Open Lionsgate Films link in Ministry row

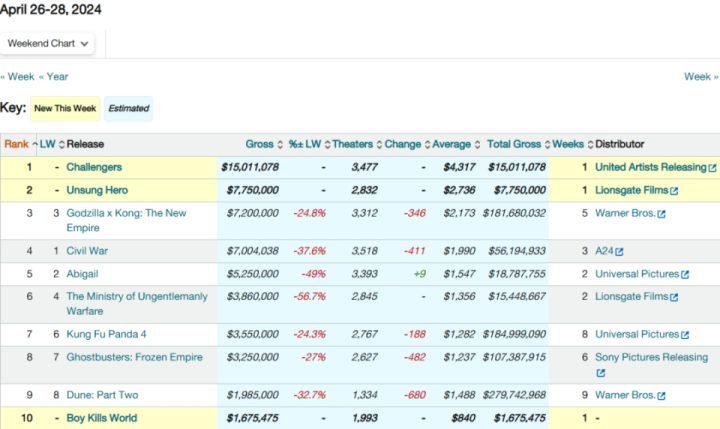(631, 297)
